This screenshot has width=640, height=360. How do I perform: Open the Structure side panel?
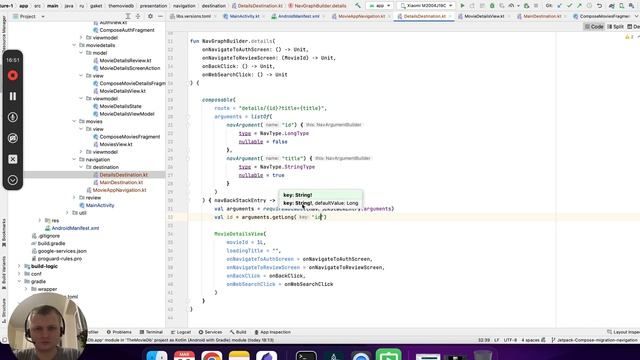pos(4,311)
